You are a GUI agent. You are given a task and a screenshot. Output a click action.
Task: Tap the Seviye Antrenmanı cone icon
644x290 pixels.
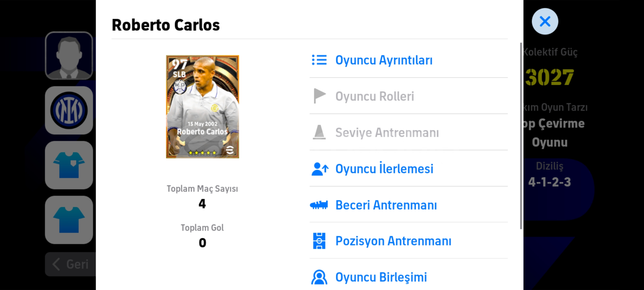[x=319, y=132]
